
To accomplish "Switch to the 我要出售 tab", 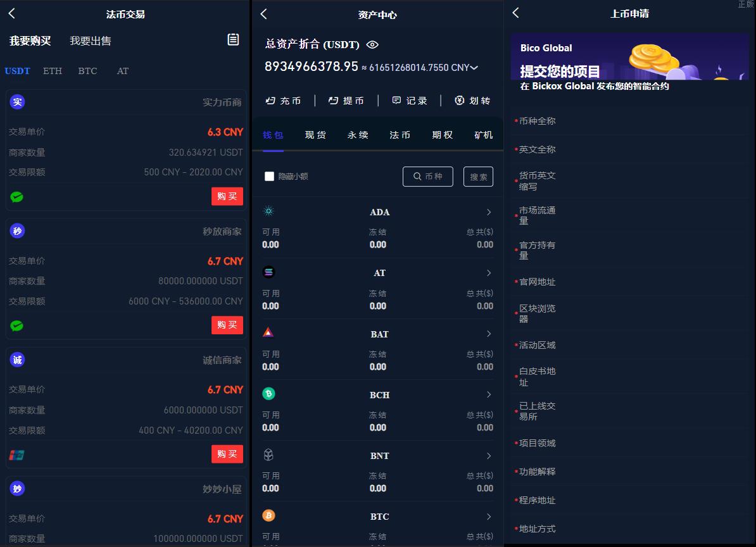I will pos(90,41).
